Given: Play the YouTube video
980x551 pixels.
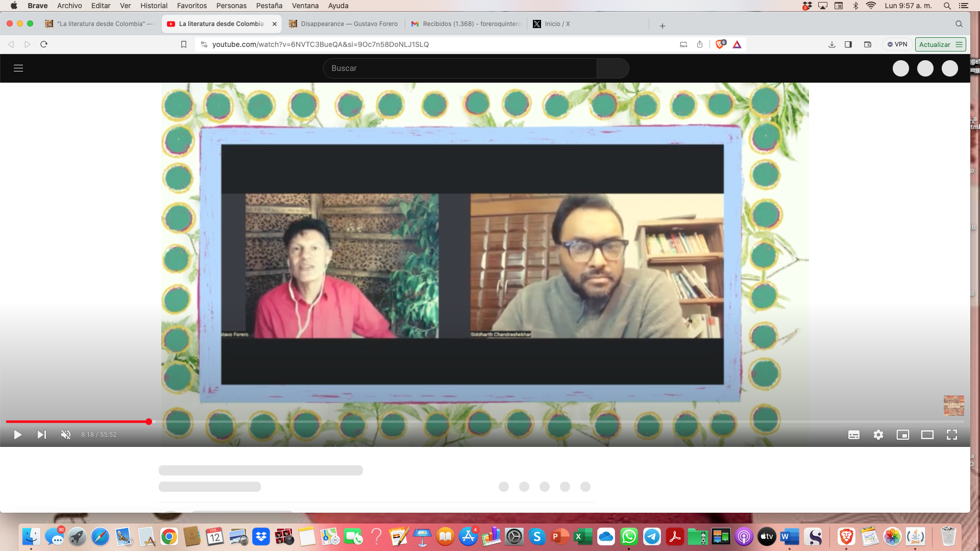Looking at the screenshot, I should click(17, 435).
